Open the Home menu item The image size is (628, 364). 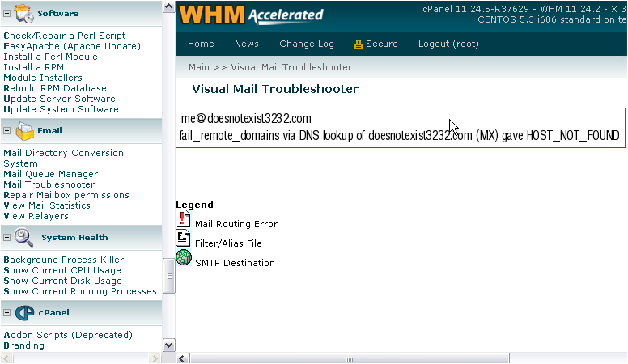click(201, 44)
